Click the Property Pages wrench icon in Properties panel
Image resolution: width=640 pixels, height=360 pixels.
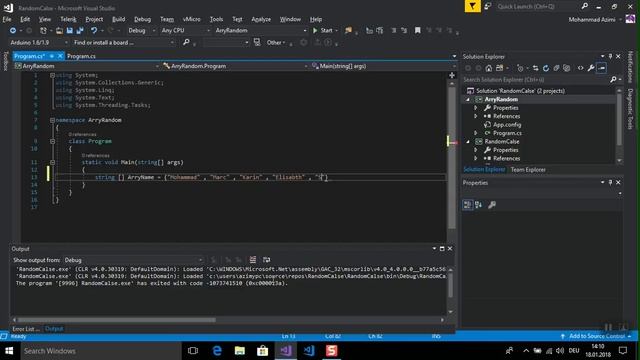coord(492,205)
